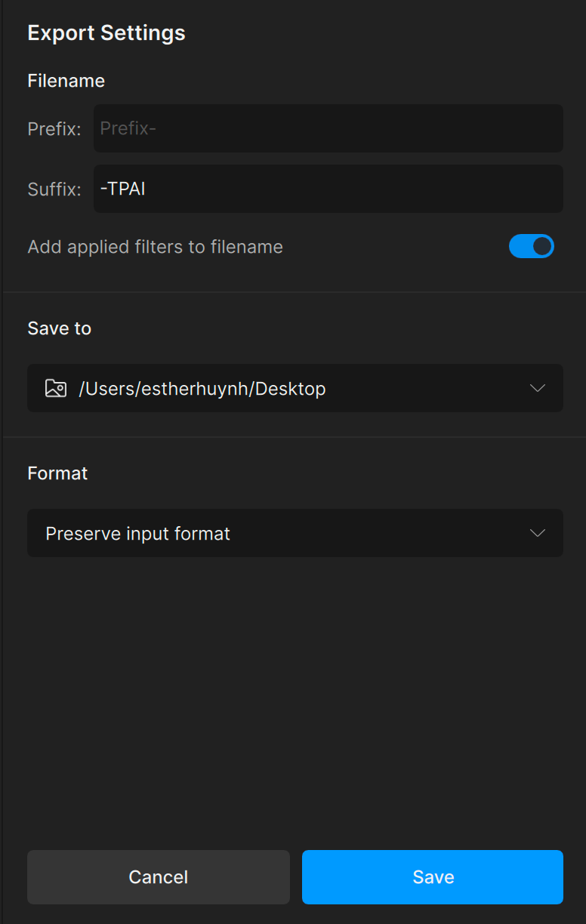
Task: Click the Export Settings title
Action: pyautogui.click(x=106, y=33)
